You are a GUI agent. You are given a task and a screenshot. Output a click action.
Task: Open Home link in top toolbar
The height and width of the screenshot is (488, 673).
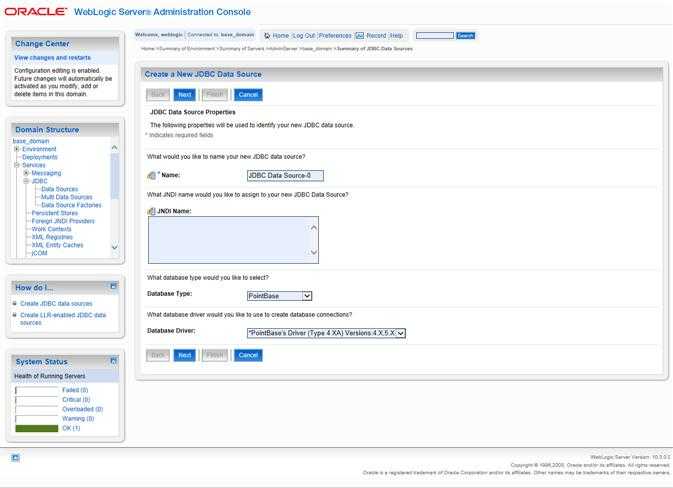pos(281,36)
